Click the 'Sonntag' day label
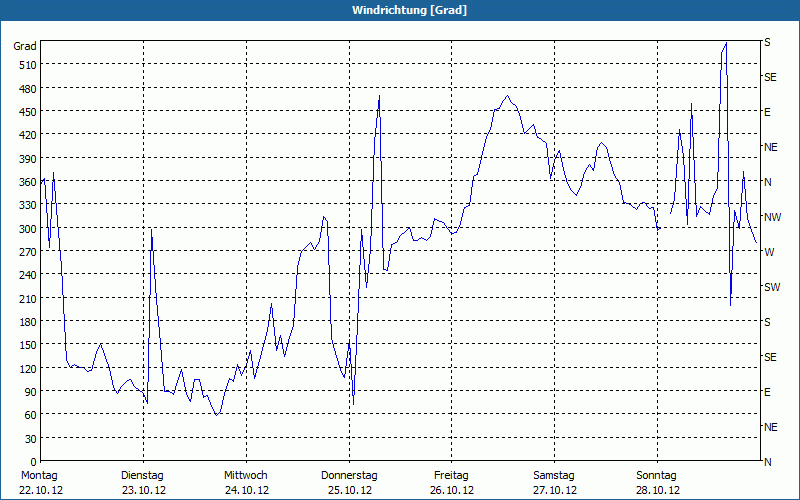The width and height of the screenshot is (800, 500). click(x=657, y=476)
